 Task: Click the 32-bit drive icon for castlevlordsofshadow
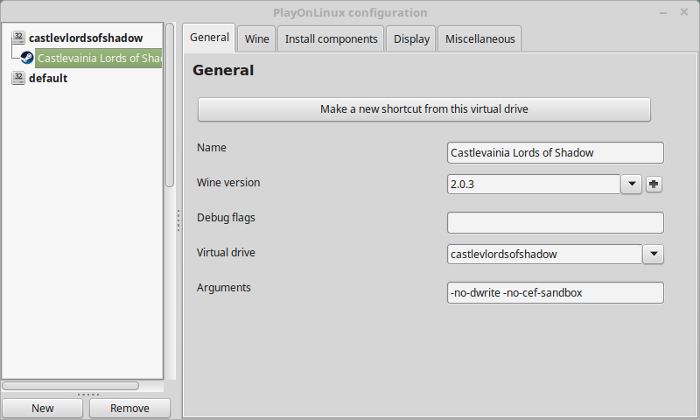[18, 37]
